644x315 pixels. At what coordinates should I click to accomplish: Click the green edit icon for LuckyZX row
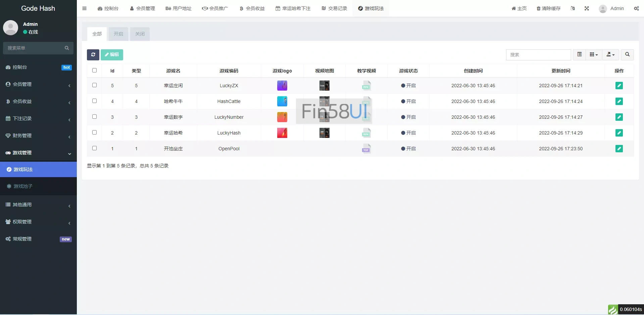coord(619,86)
